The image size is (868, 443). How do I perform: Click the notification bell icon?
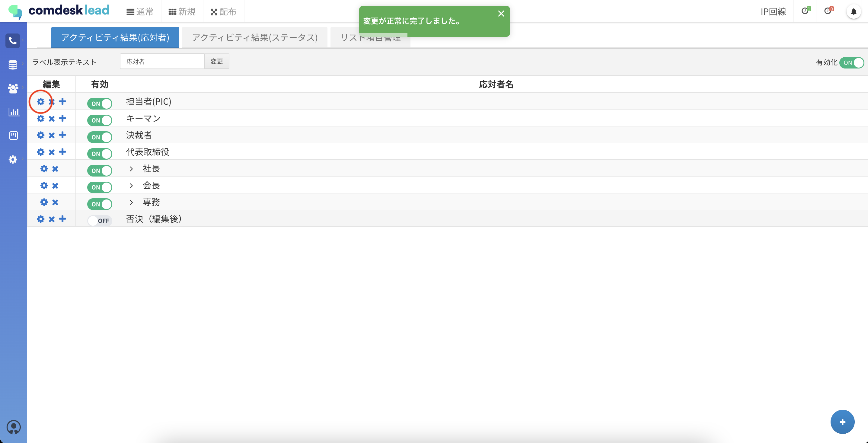[x=853, y=12]
